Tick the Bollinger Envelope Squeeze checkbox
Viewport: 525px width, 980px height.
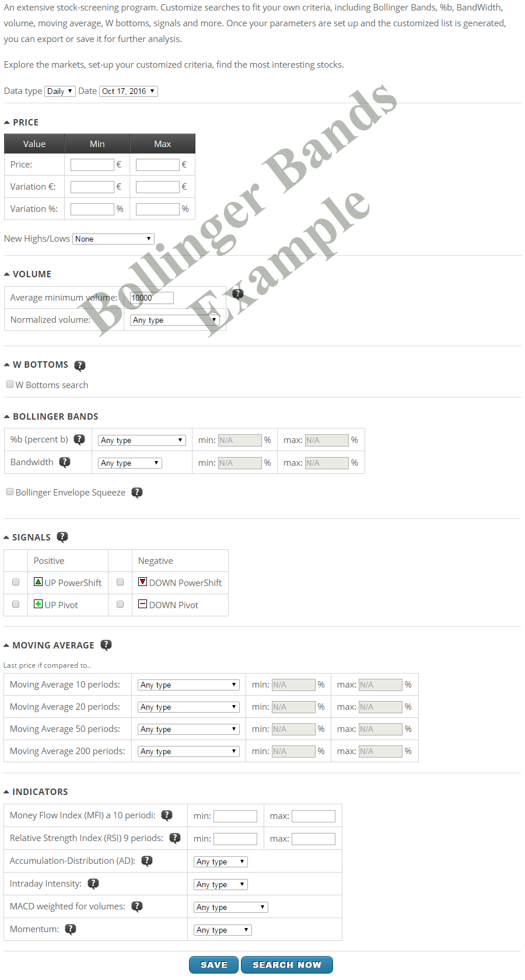(10, 492)
